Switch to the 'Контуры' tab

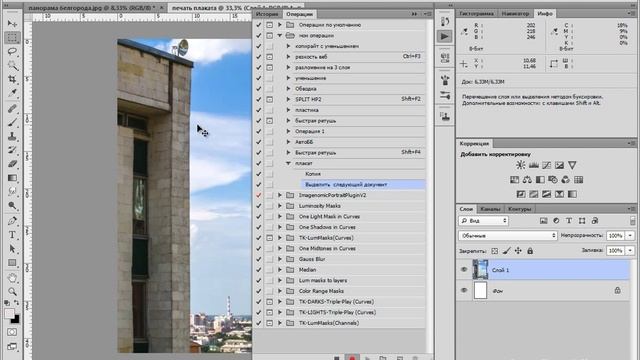click(x=520, y=209)
